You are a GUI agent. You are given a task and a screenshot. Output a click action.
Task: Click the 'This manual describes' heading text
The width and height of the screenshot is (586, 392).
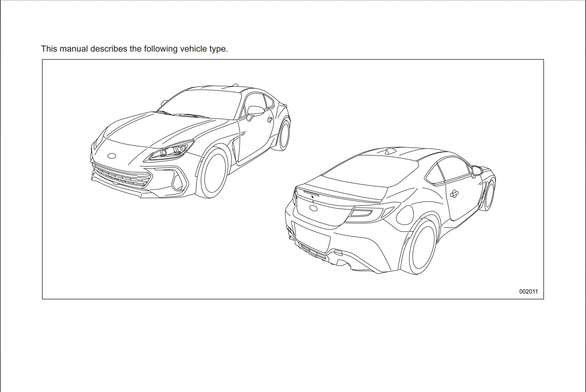[x=134, y=49]
